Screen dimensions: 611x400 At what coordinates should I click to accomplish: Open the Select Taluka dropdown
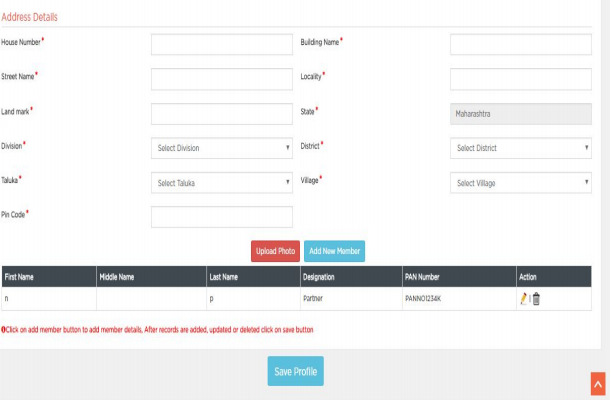tap(221, 183)
